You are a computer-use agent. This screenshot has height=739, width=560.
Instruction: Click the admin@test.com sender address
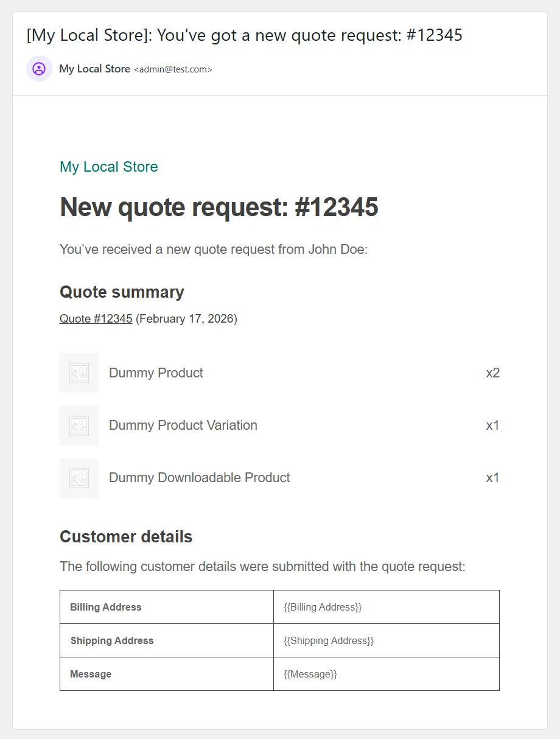(x=173, y=69)
